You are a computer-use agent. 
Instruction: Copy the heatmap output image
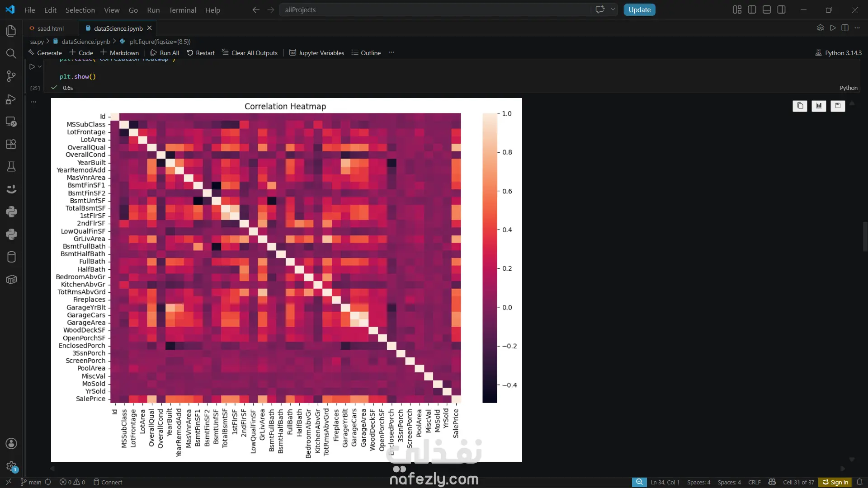(800, 106)
